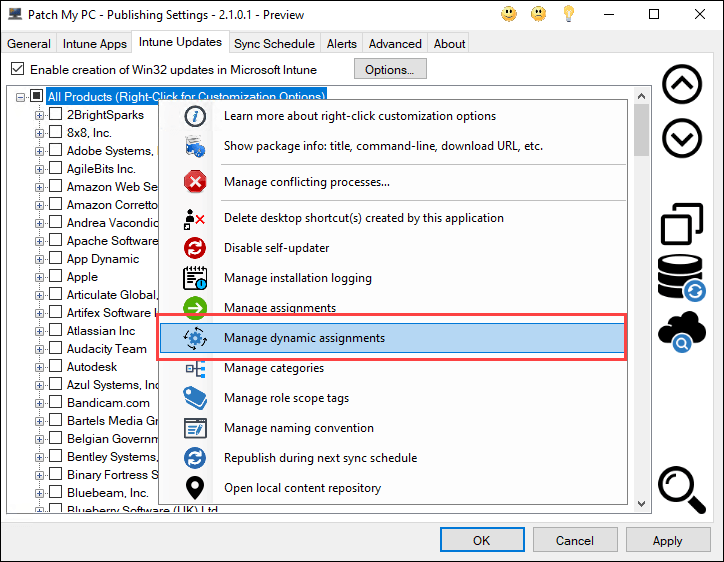Click the database sync icon on right
724x562 pixels.
coord(682,278)
